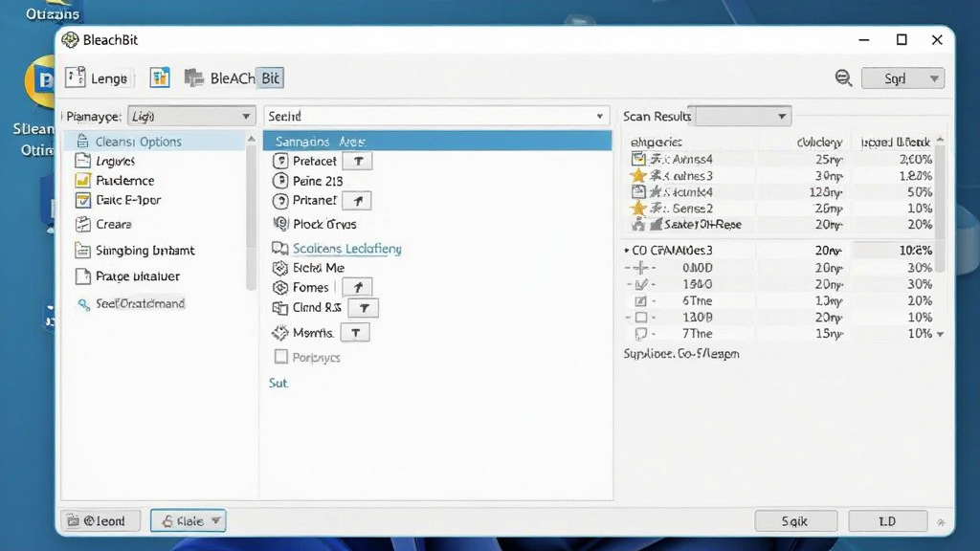Click the Ecleld Me gear icon
The width and height of the screenshot is (980, 551).
(x=280, y=268)
